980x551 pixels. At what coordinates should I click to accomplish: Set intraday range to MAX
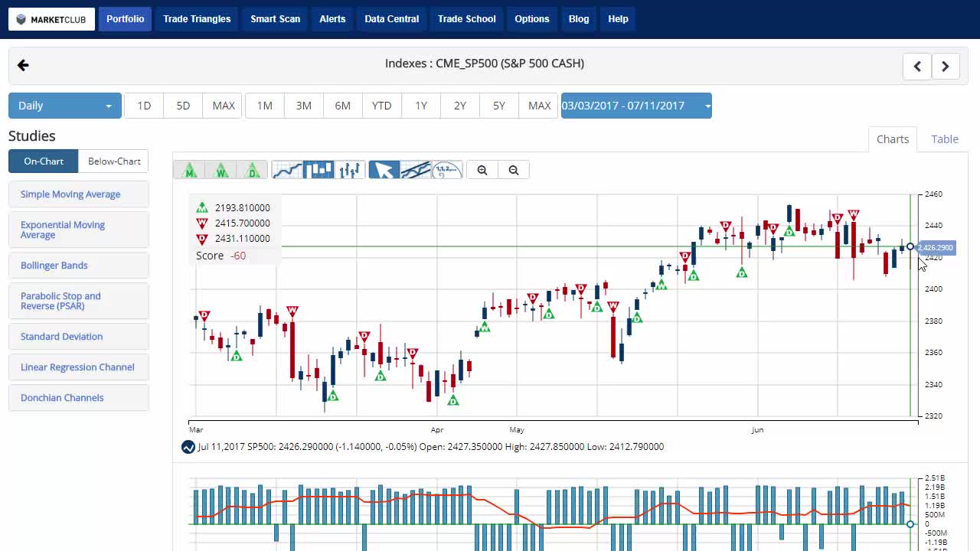point(224,106)
